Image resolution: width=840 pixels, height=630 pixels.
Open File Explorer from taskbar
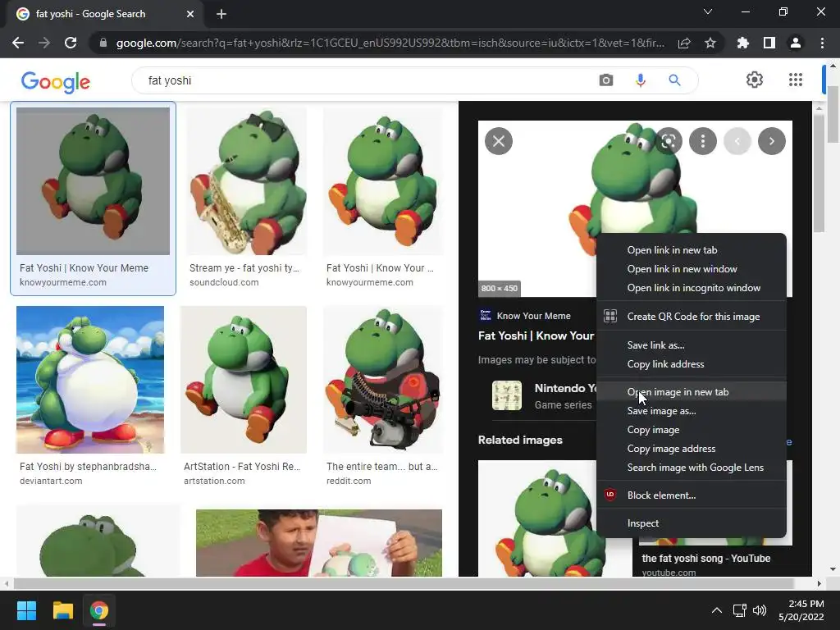pyautogui.click(x=62, y=610)
